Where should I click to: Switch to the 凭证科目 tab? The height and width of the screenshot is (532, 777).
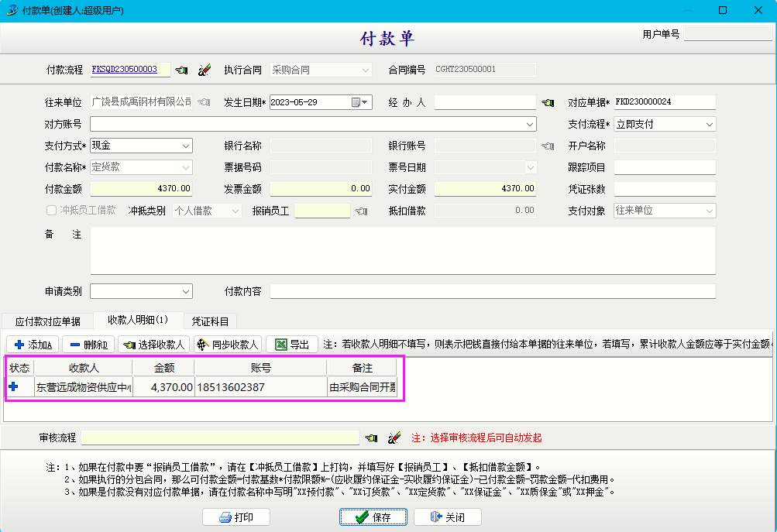tap(211, 321)
